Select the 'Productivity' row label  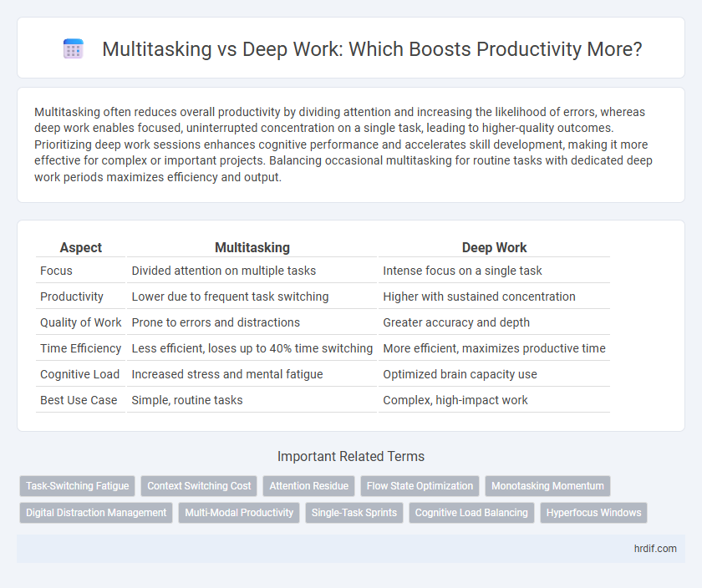[x=72, y=297]
